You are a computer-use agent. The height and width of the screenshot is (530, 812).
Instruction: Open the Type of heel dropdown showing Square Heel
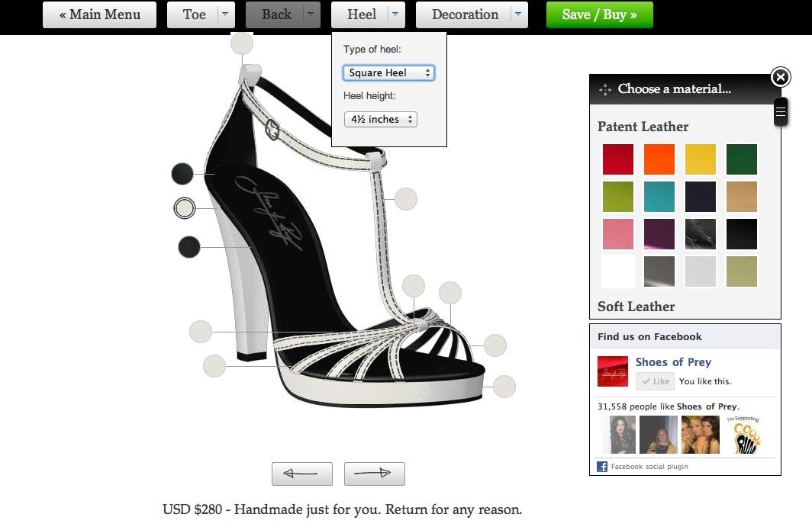pos(388,72)
